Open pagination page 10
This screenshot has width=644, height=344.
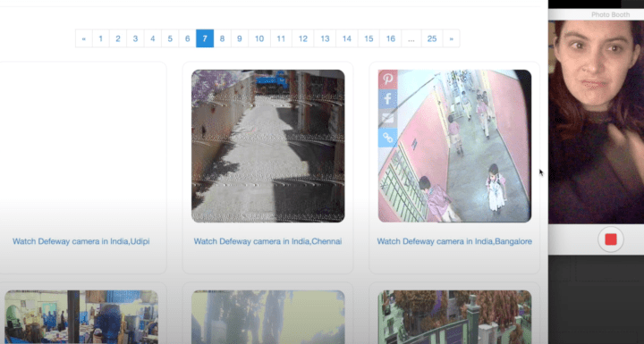tap(259, 38)
